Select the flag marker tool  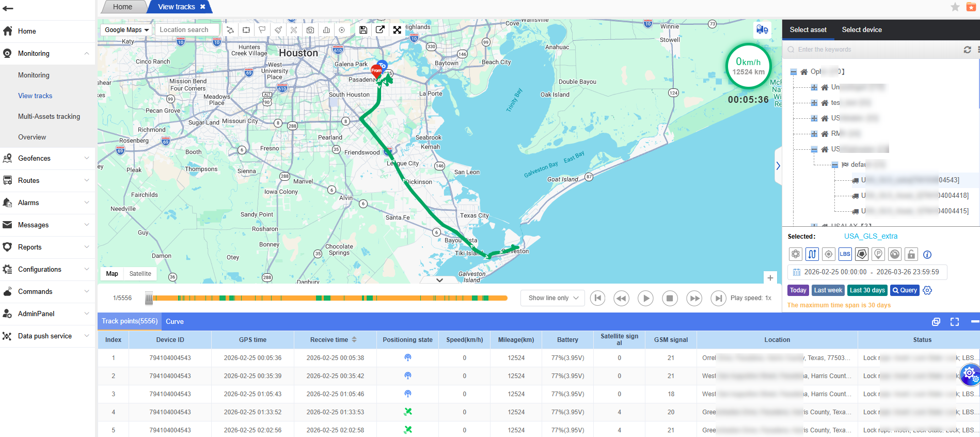pos(262,30)
